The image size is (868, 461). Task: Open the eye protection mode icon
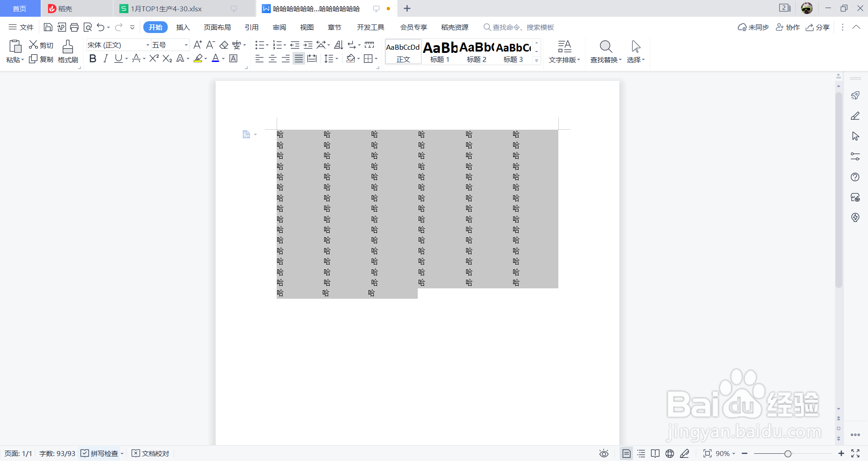(604, 453)
